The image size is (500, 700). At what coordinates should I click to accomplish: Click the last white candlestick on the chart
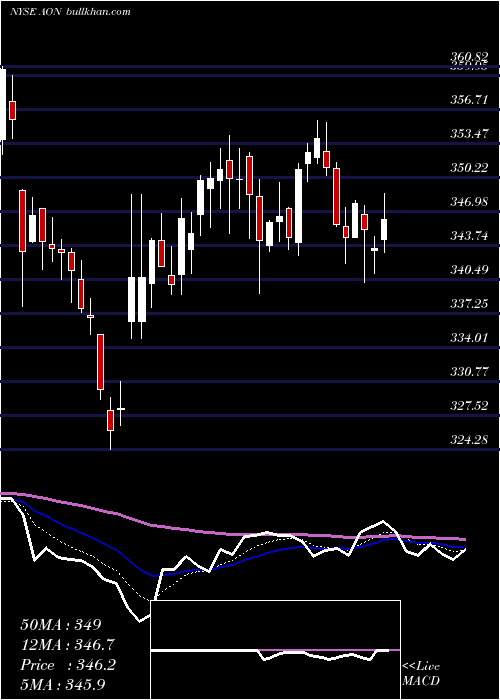tap(384, 229)
